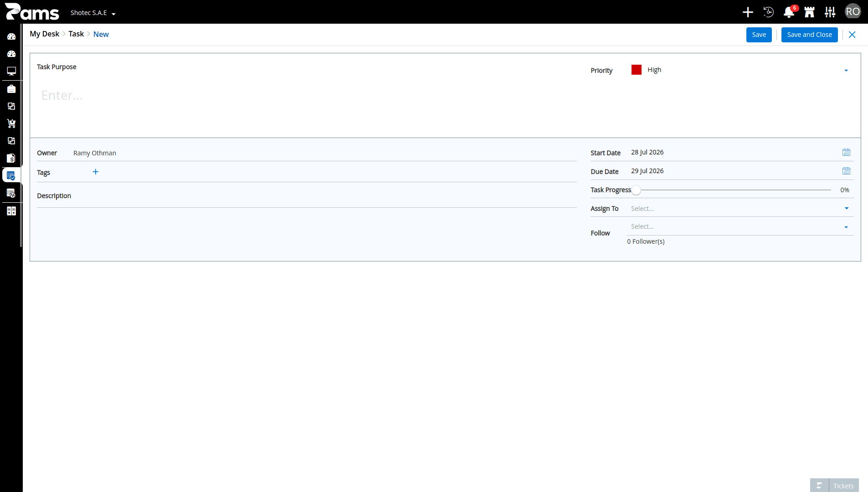Open the monitor screen icon in sidebar
The width and height of the screenshot is (868, 492).
click(x=11, y=71)
